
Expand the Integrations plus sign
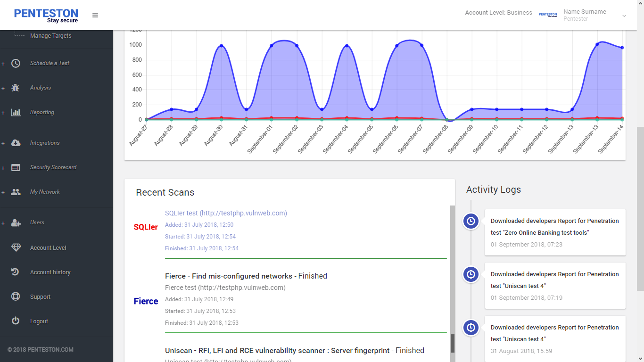click(x=3, y=143)
